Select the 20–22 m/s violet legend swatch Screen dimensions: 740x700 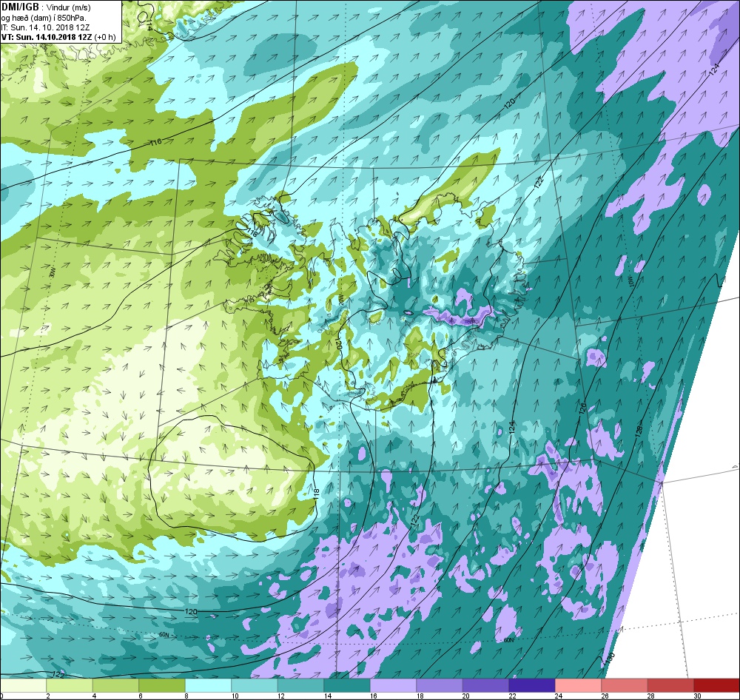[x=485, y=685]
